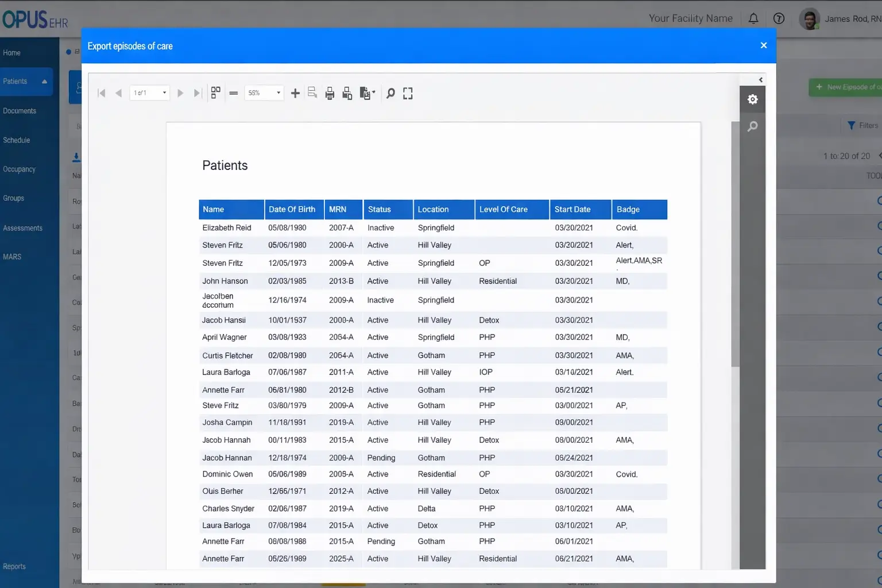This screenshot has width=882, height=588.
Task: Open the search magnifier in the report toolbar
Action: [390, 92]
